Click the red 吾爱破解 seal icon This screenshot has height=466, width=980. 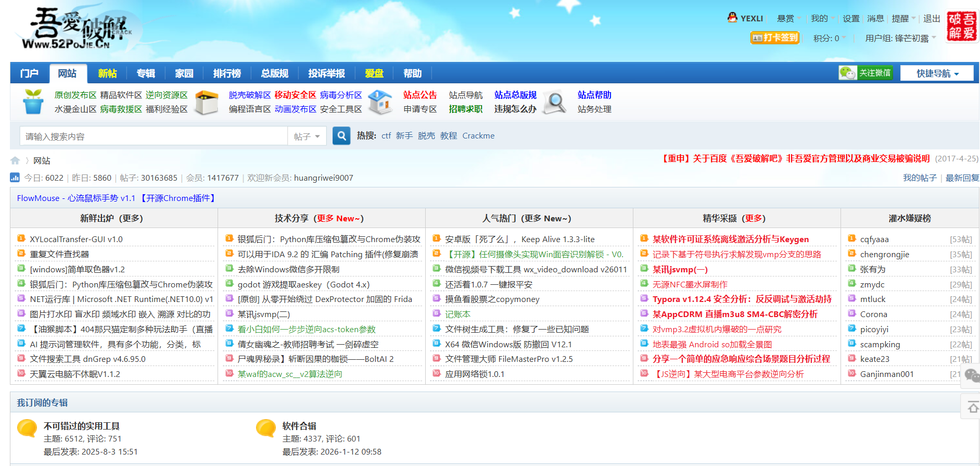pyautogui.click(x=961, y=26)
